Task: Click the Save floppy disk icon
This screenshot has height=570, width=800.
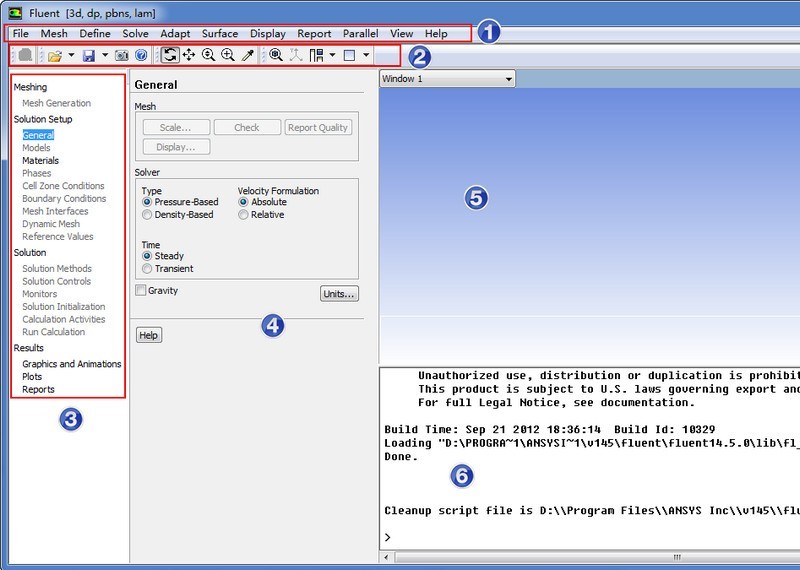Action: (x=88, y=55)
